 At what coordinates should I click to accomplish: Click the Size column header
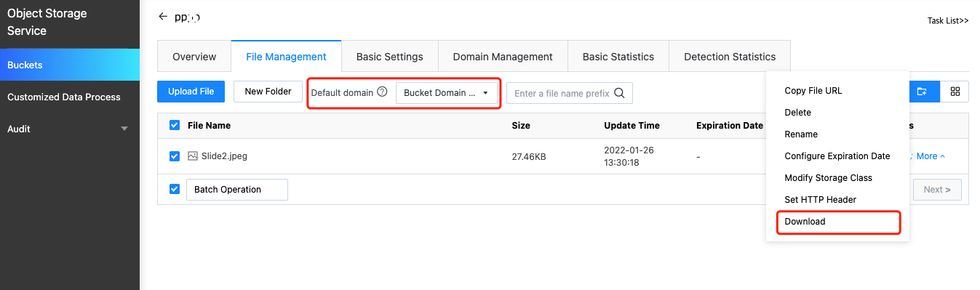click(521, 126)
